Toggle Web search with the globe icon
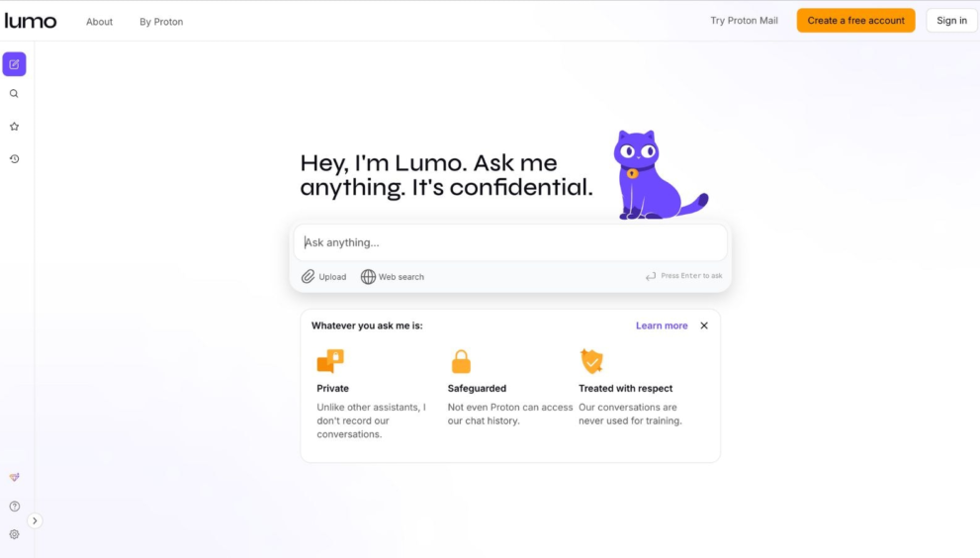980x558 pixels. click(x=368, y=276)
